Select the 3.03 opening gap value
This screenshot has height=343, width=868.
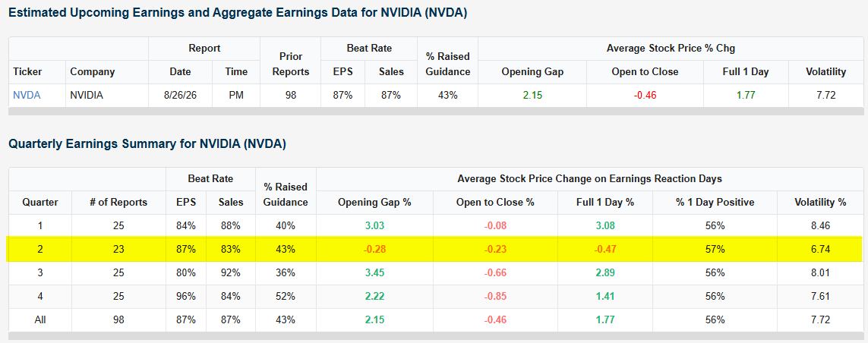[375, 225]
